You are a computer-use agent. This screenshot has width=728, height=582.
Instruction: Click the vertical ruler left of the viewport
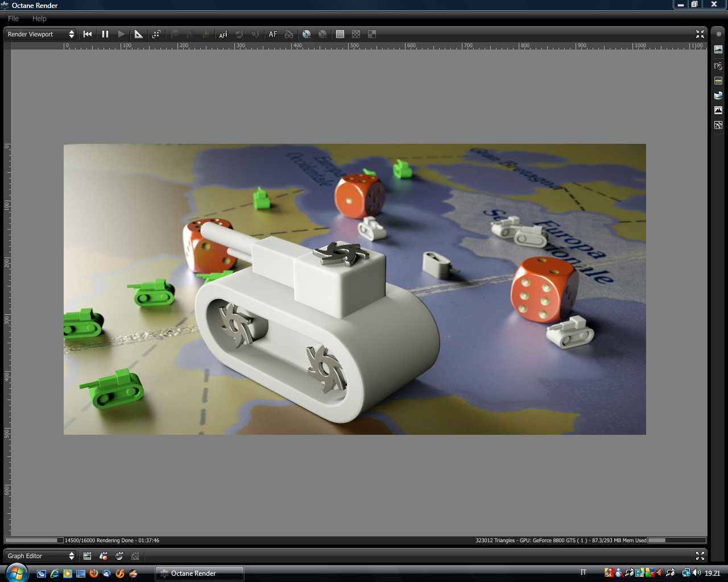point(7,293)
